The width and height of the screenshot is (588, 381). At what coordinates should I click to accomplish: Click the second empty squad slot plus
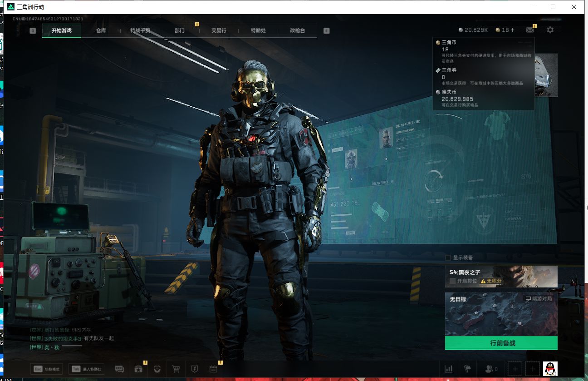click(x=533, y=369)
